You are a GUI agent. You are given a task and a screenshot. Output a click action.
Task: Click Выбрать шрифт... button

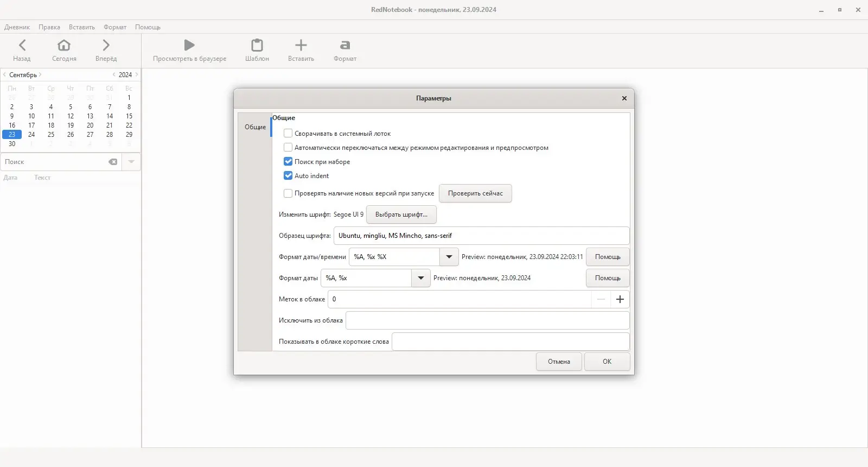point(401,214)
